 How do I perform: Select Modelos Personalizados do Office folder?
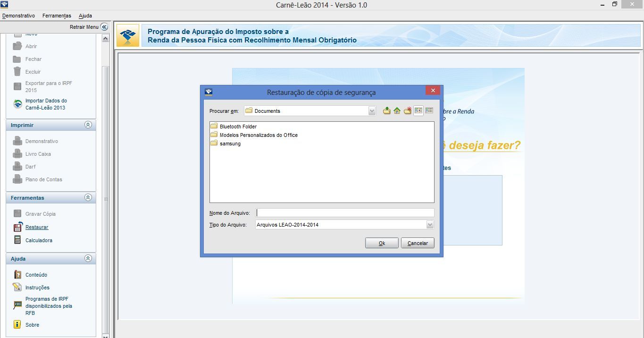pyautogui.click(x=254, y=135)
